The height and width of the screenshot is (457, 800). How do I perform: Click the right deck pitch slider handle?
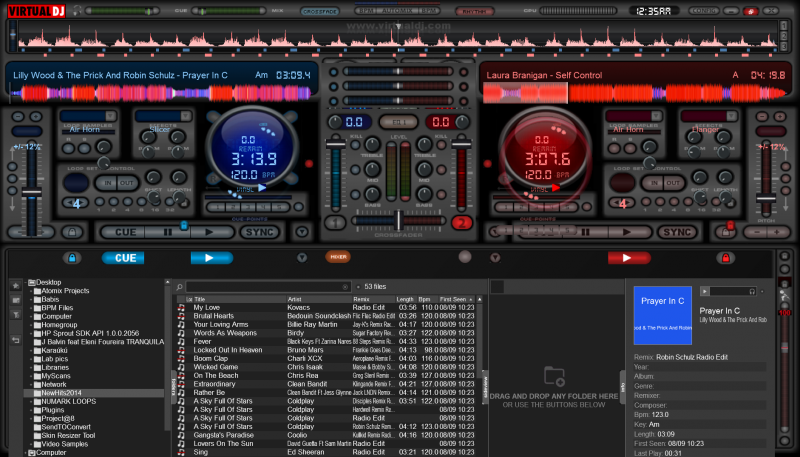click(x=766, y=198)
